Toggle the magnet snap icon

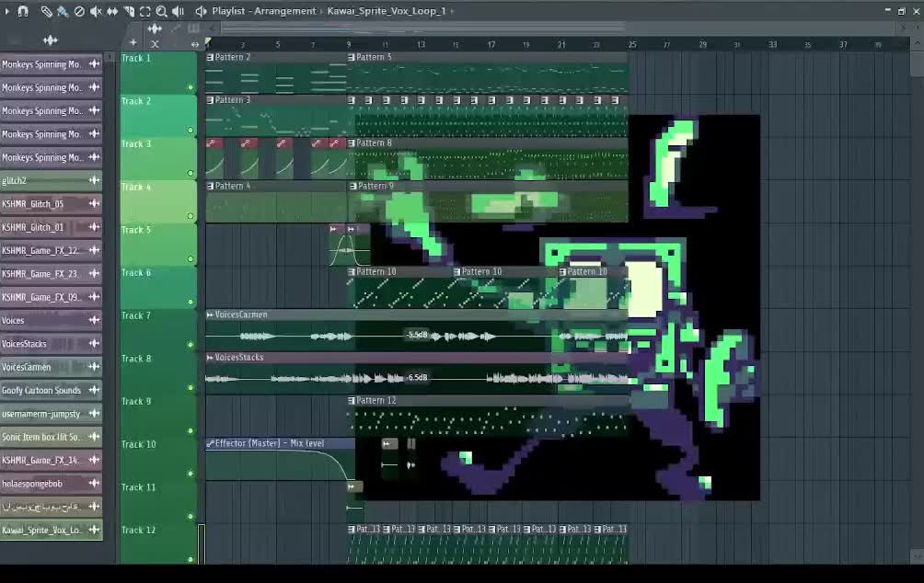click(x=23, y=11)
